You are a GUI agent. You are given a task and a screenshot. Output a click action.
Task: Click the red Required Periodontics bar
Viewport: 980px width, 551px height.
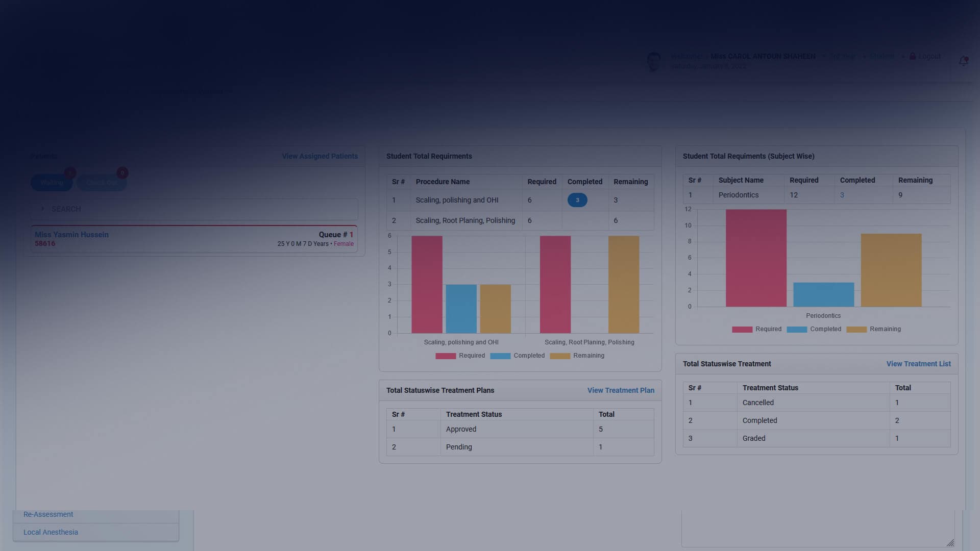pos(756,258)
